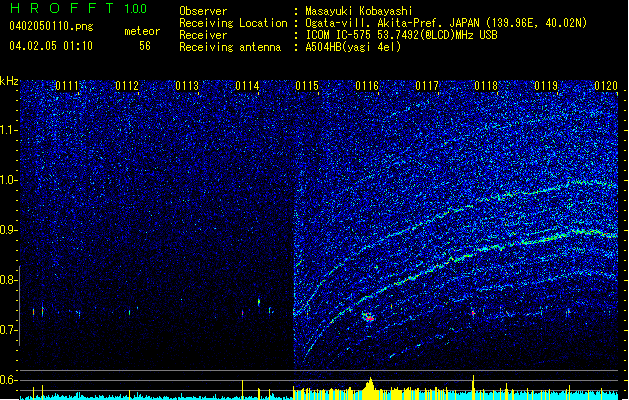The image size is (629, 400).
Task: Click the 0.9 kHz axis label
Action: tap(9, 230)
